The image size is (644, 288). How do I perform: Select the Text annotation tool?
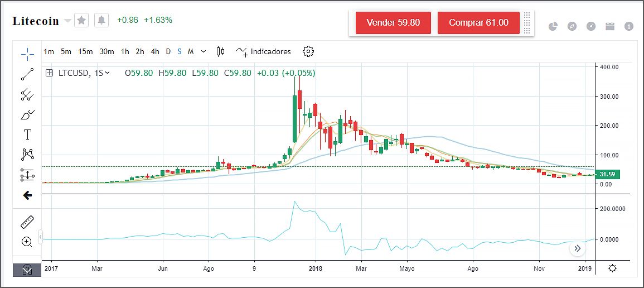pyautogui.click(x=27, y=135)
